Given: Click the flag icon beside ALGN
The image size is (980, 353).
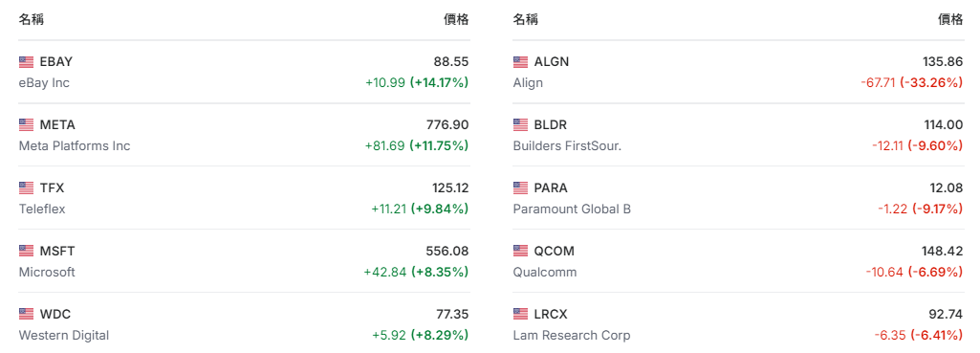Looking at the screenshot, I should 521,62.
